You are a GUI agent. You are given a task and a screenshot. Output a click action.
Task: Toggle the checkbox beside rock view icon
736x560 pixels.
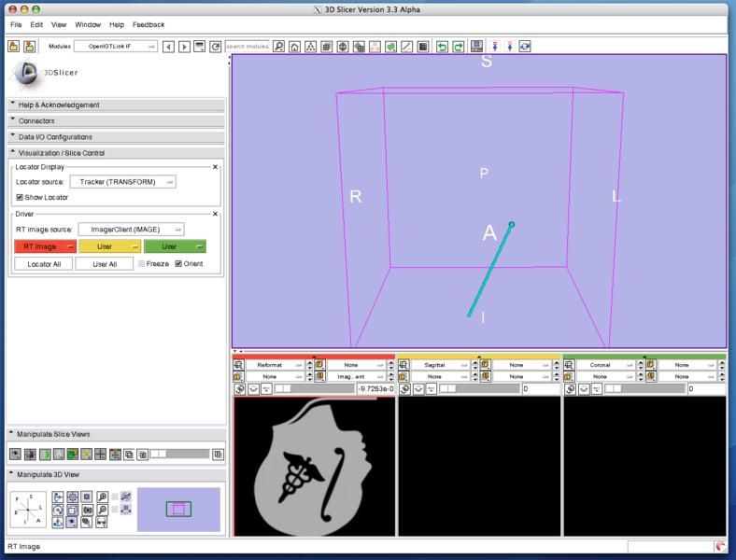click(x=115, y=510)
